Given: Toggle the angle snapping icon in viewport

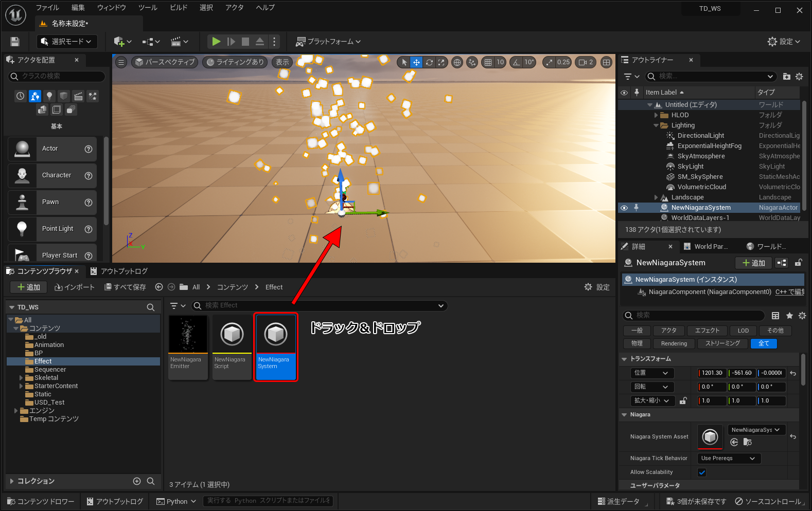Looking at the screenshot, I should (x=516, y=62).
